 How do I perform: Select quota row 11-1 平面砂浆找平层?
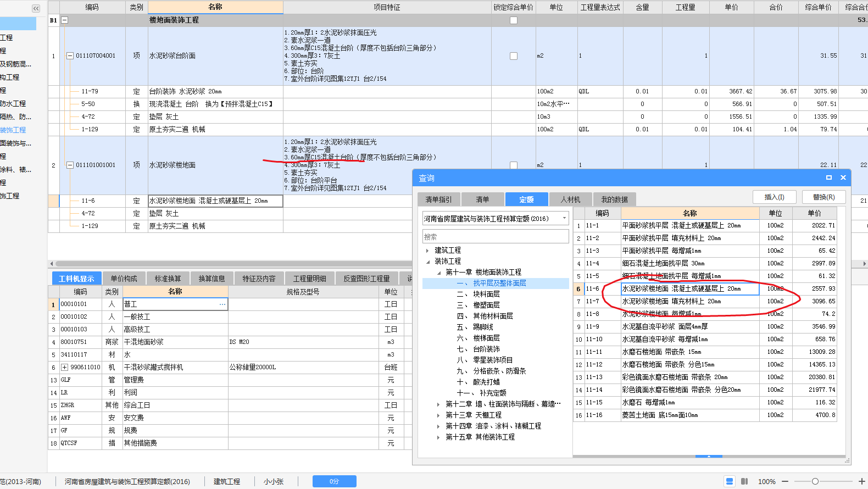pos(705,225)
